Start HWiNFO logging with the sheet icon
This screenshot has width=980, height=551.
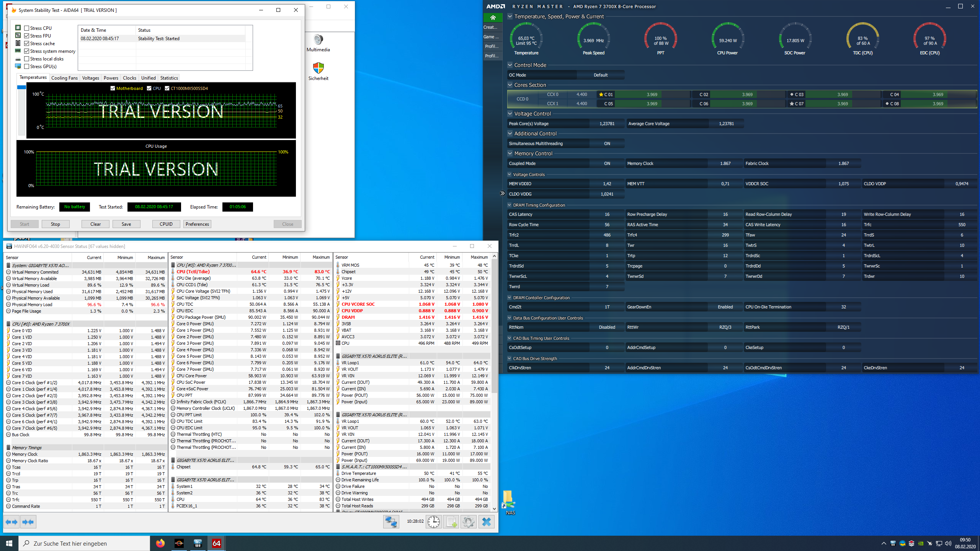[451, 522]
